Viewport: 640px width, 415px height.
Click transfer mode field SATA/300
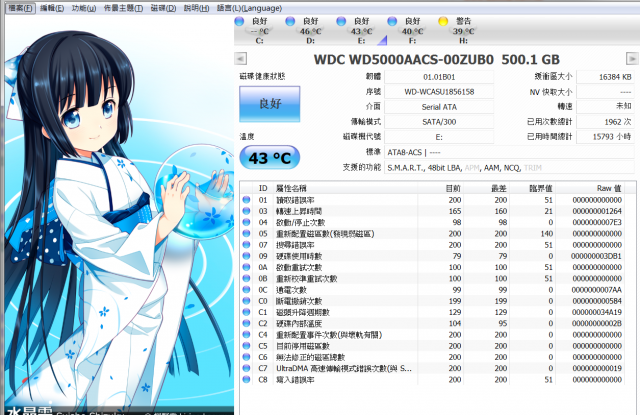[x=439, y=122]
